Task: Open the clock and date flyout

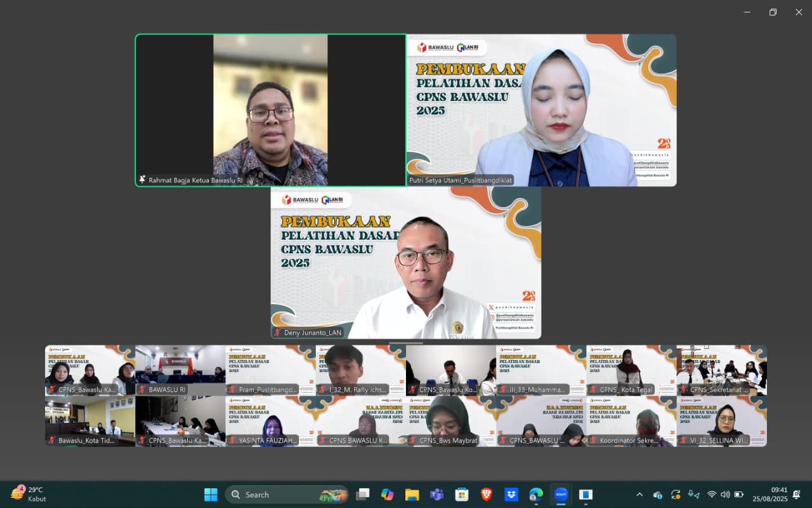Action: (x=769, y=494)
